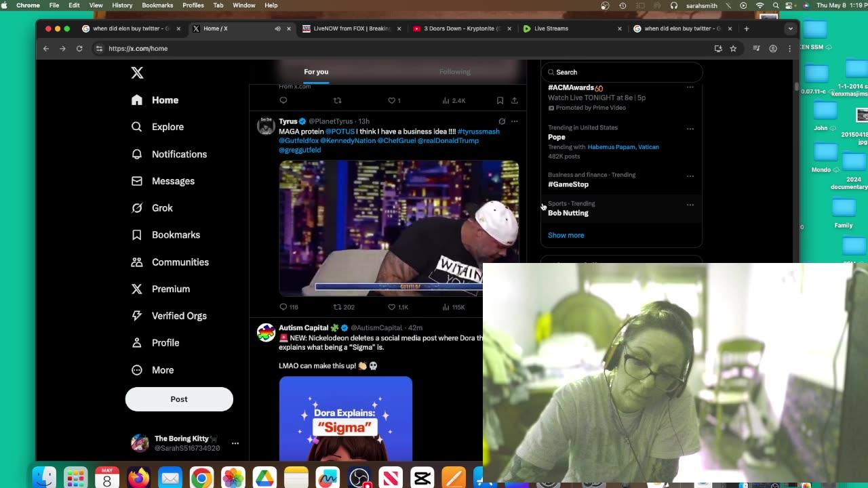Like top post showing 1 like
This screenshot has height=488, width=868.
pyautogui.click(x=394, y=100)
